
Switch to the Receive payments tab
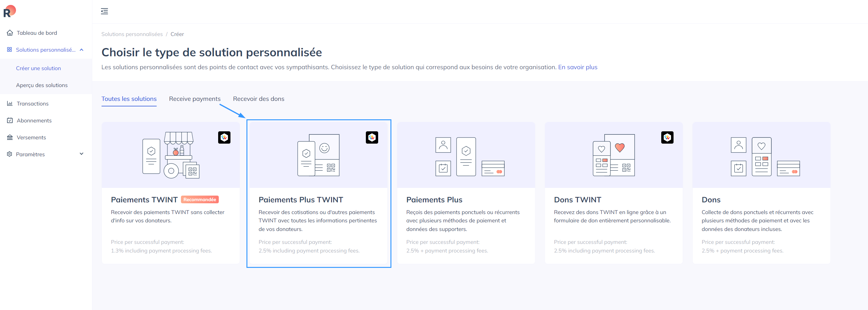coord(194,99)
